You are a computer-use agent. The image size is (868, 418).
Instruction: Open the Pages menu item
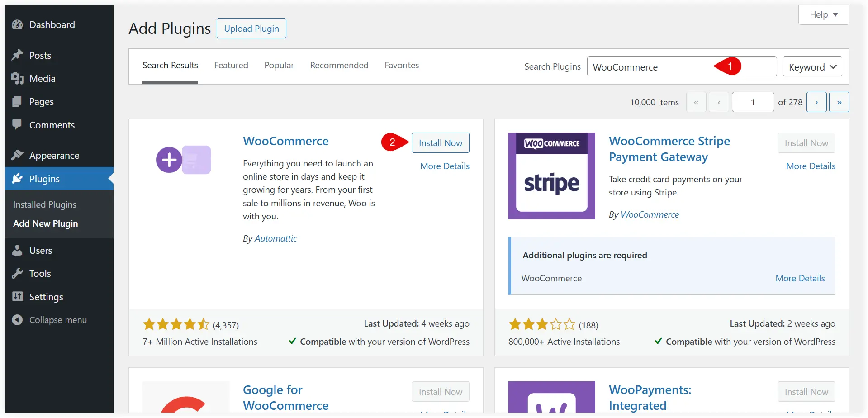59,101
